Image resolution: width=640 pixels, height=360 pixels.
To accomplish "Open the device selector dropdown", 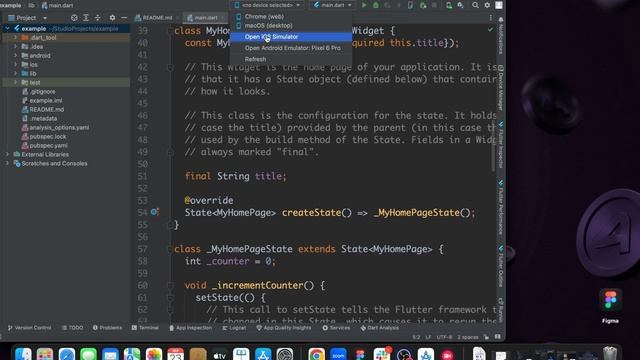I will (x=267, y=5).
